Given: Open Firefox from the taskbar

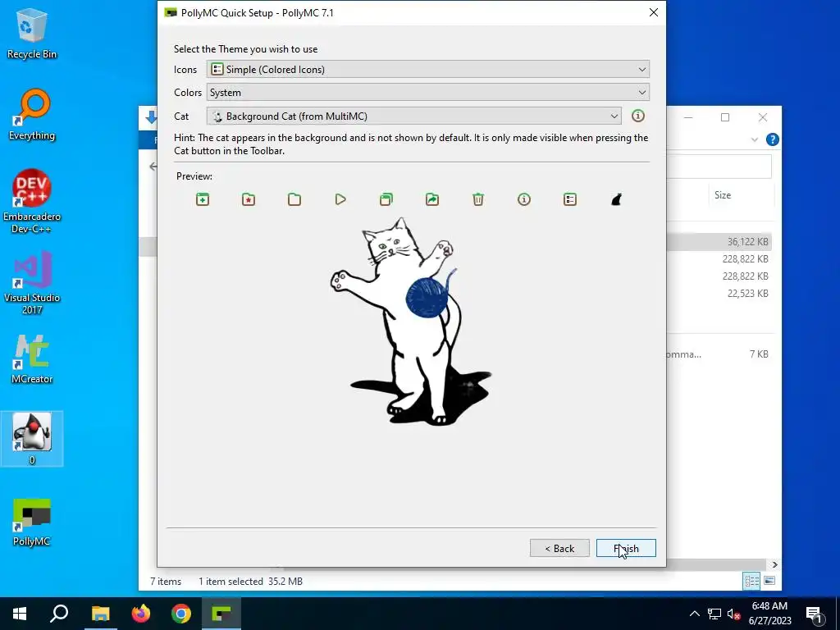Looking at the screenshot, I should pos(141,614).
